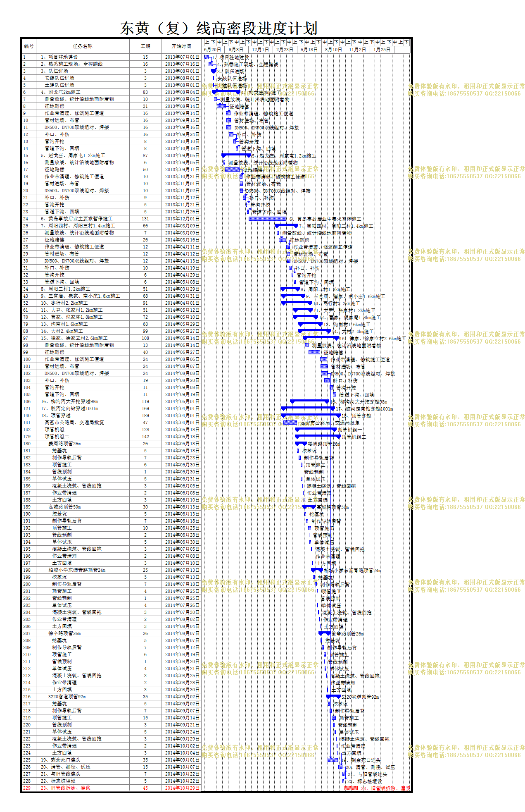This screenshot has height=812, width=525.
Task: Click the Gantt bar for 19、剩余死口连头
Action: 333,760
